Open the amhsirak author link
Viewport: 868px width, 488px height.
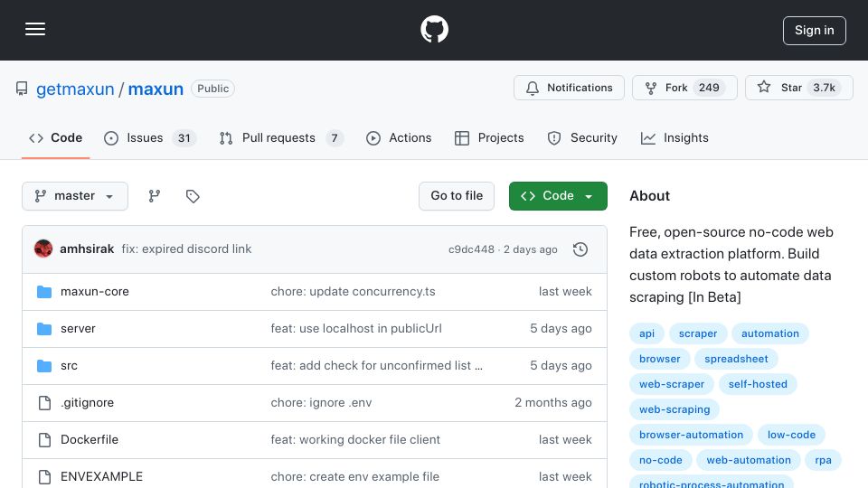click(87, 249)
